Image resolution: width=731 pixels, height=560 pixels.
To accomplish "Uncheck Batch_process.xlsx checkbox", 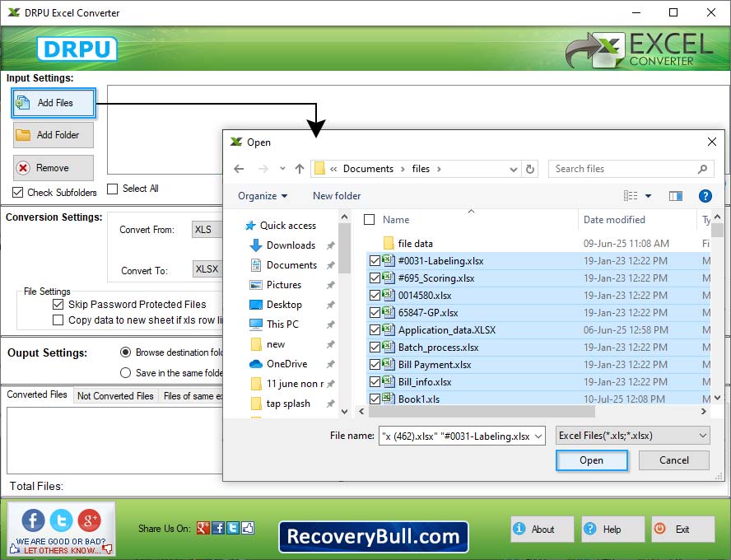I will [x=375, y=348].
